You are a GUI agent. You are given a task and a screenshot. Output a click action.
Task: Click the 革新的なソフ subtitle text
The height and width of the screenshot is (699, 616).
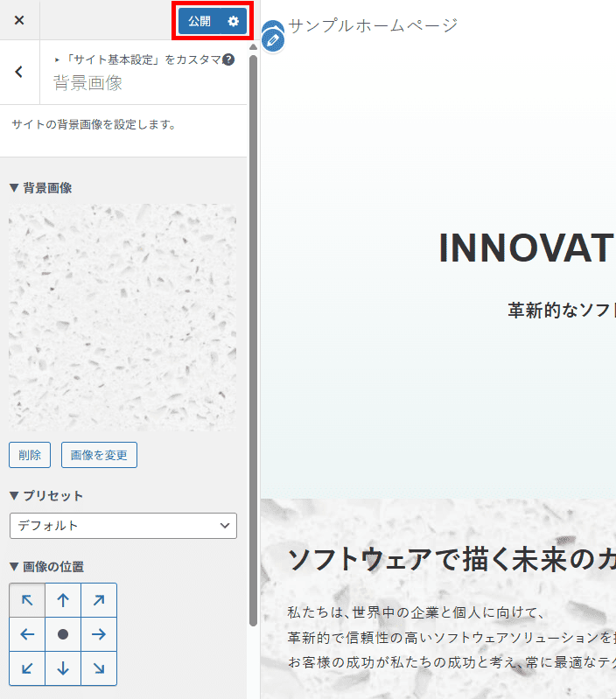coord(562,310)
